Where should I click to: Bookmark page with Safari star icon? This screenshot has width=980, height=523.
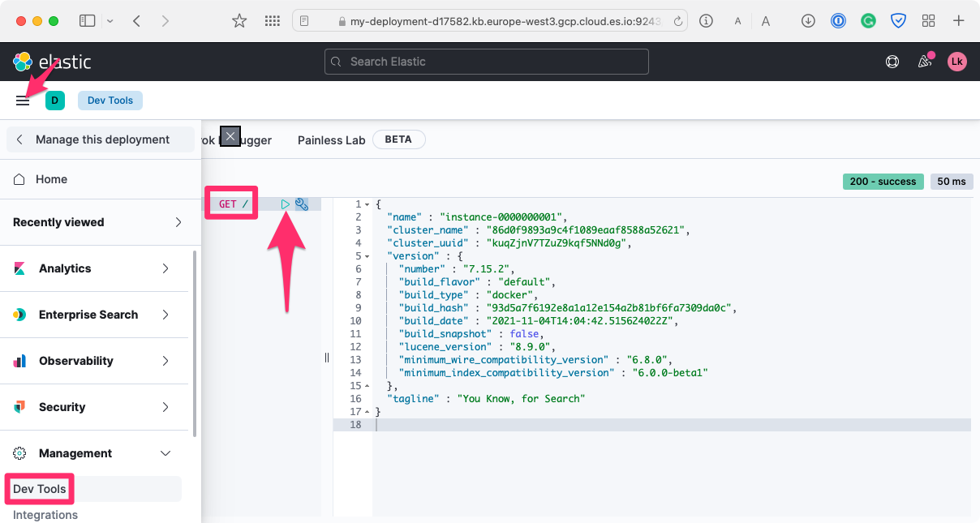tap(239, 21)
